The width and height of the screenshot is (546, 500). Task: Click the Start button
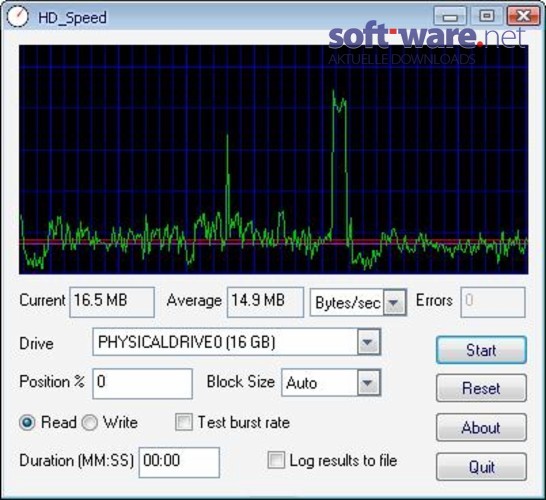coord(481,350)
